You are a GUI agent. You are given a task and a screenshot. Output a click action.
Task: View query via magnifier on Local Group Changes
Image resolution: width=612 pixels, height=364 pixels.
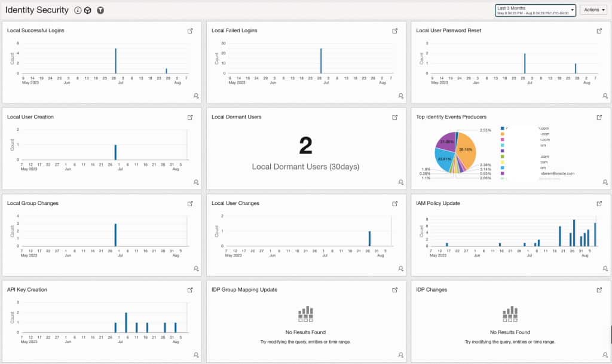click(197, 268)
